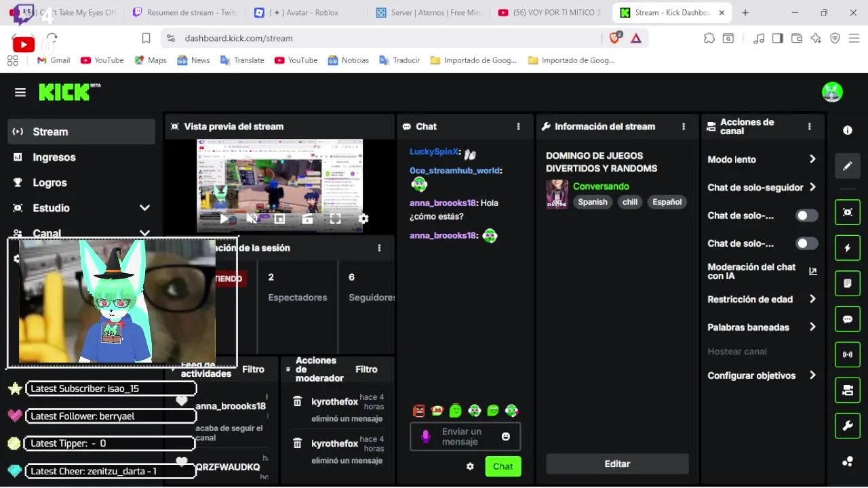
Task: Open Acciones de canal three-dot menu
Action: [x=809, y=127]
